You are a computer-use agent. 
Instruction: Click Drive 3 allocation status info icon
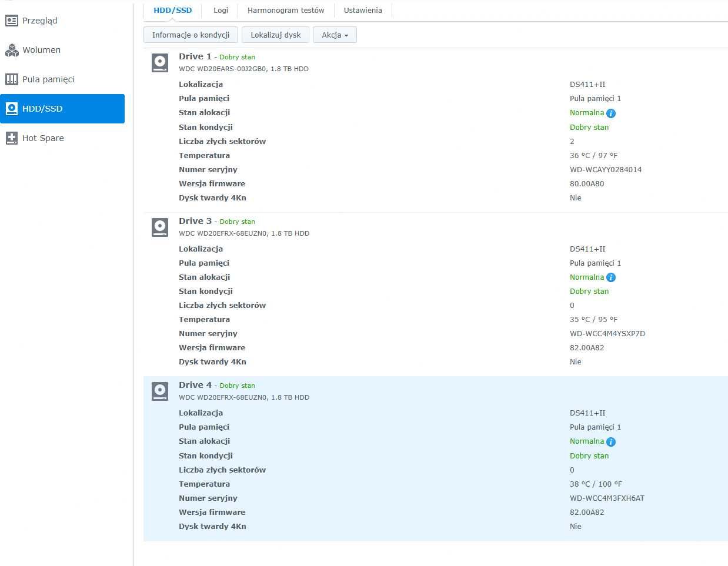tap(611, 277)
